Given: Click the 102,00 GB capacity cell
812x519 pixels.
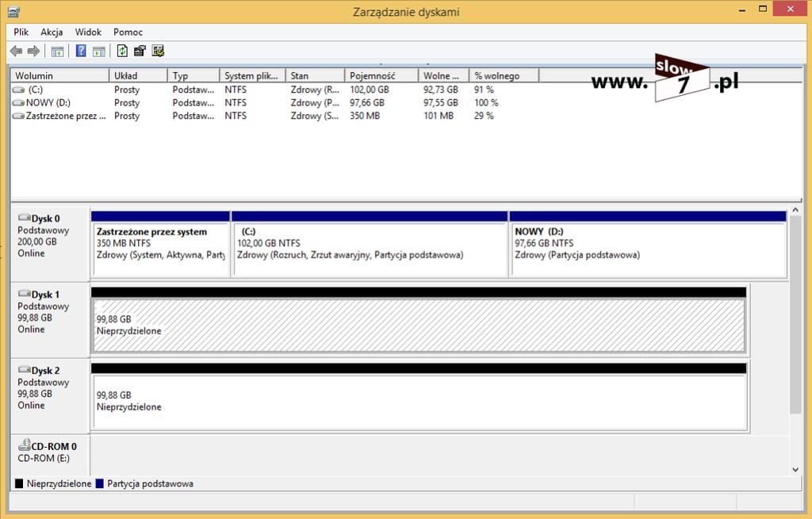Looking at the screenshot, I should 370,90.
